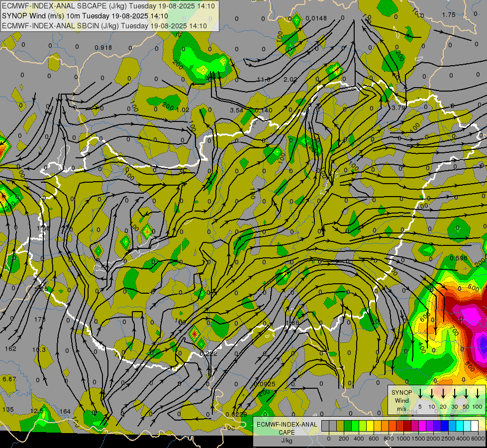This screenshot has height=448, width=487.
Task: Click the 0.0229 value on the map
Action: [x=236, y=414]
